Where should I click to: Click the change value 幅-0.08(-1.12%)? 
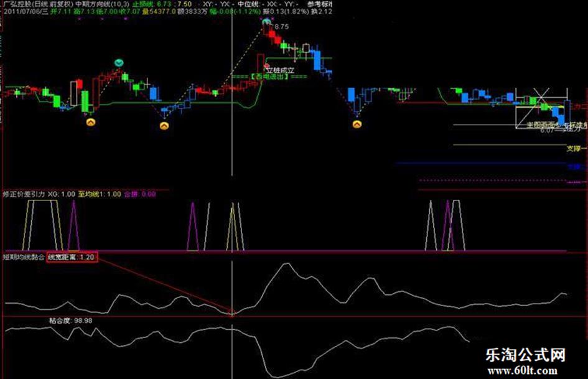pos(235,11)
